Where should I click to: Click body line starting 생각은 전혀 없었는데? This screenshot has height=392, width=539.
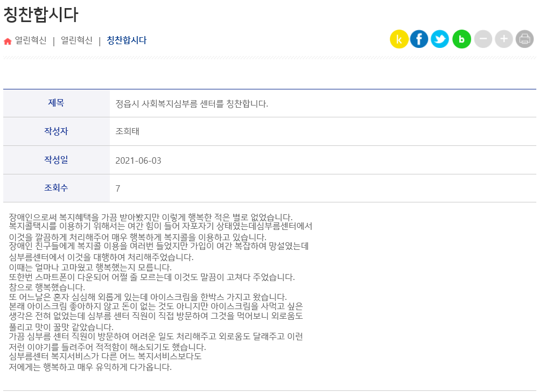(156, 316)
